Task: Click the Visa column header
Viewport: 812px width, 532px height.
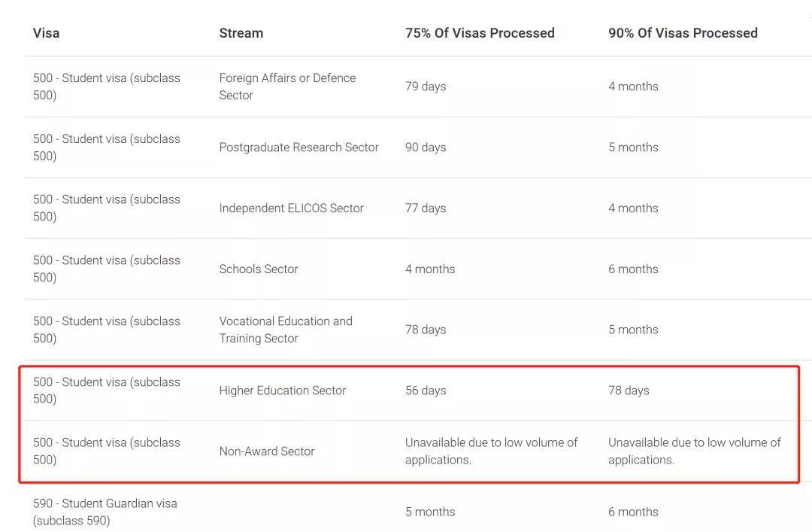Action: point(46,33)
